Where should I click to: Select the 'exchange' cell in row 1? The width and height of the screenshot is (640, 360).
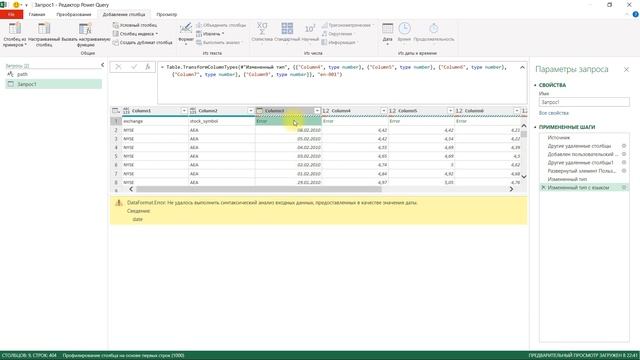(155, 121)
